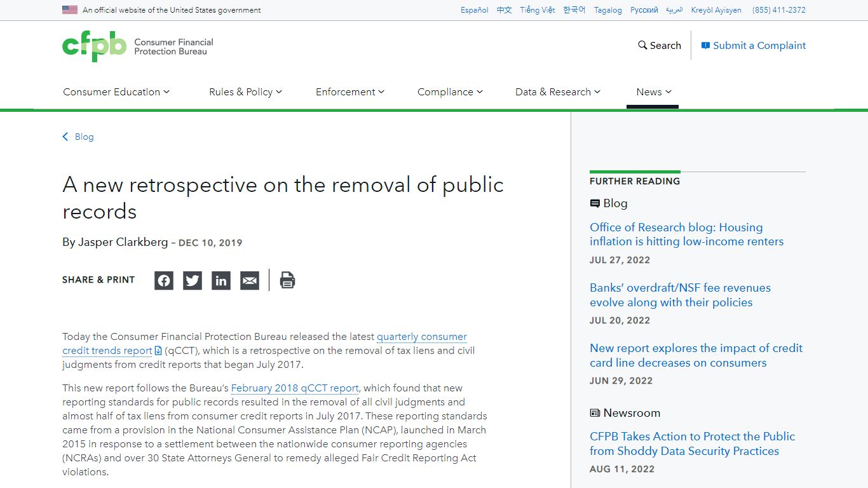
Task: Open the Search button
Action: pyautogui.click(x=660, y=46)
